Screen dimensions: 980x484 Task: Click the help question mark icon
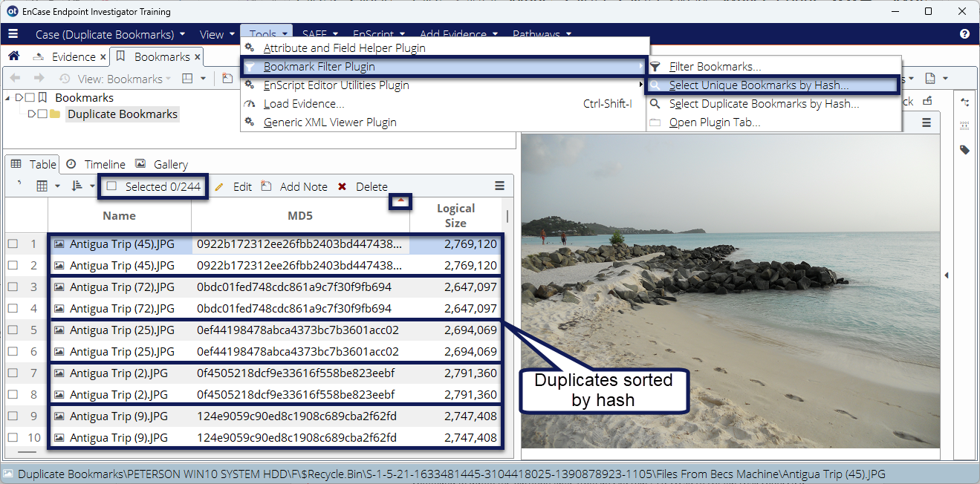point(964,34)
